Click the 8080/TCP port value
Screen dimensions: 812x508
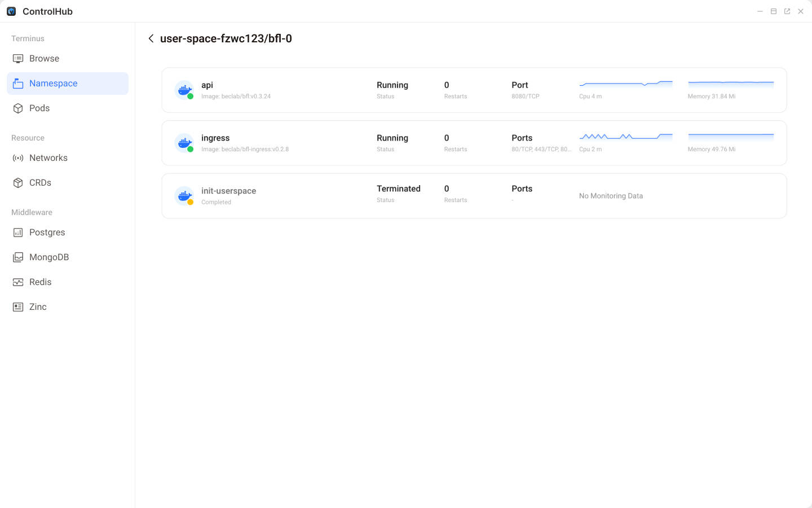[x=526, y=97]
